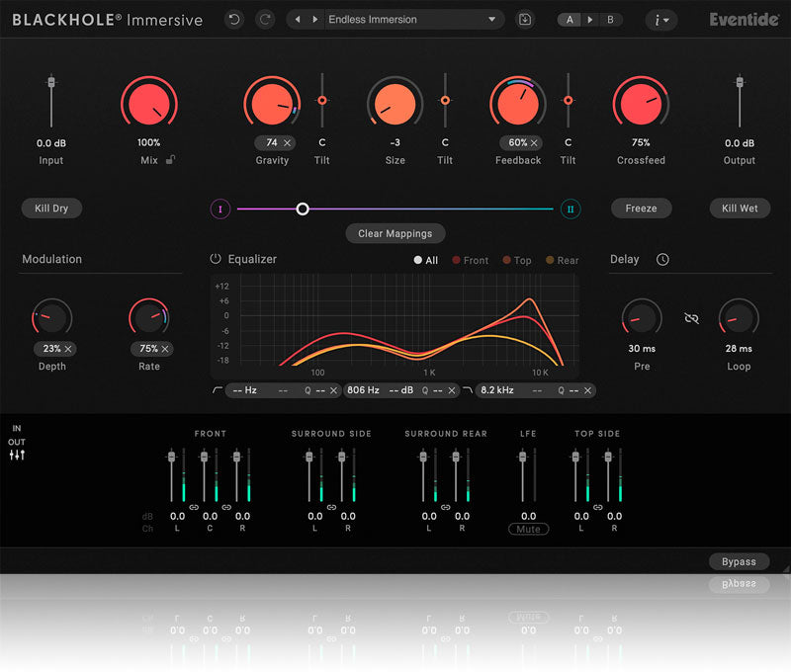Click the Feedback knob
791x672 pixels.
518,104
